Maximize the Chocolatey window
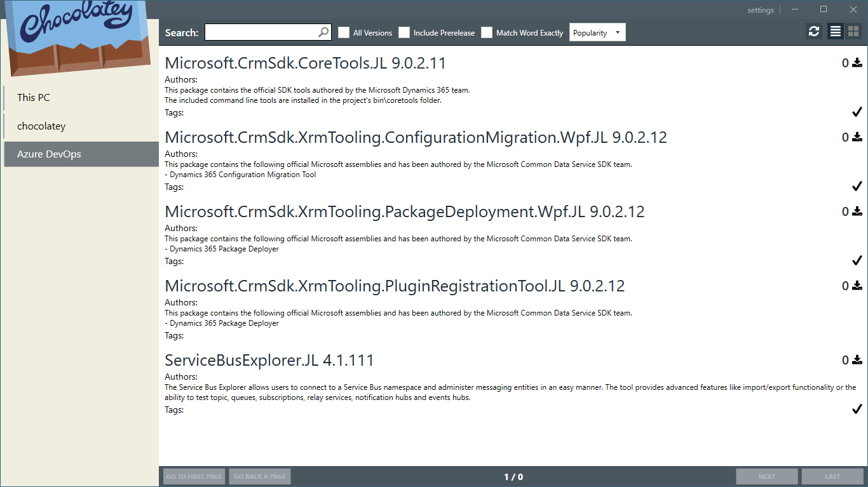The height and width of the screenshot is (487, 868). pos(824,10)
